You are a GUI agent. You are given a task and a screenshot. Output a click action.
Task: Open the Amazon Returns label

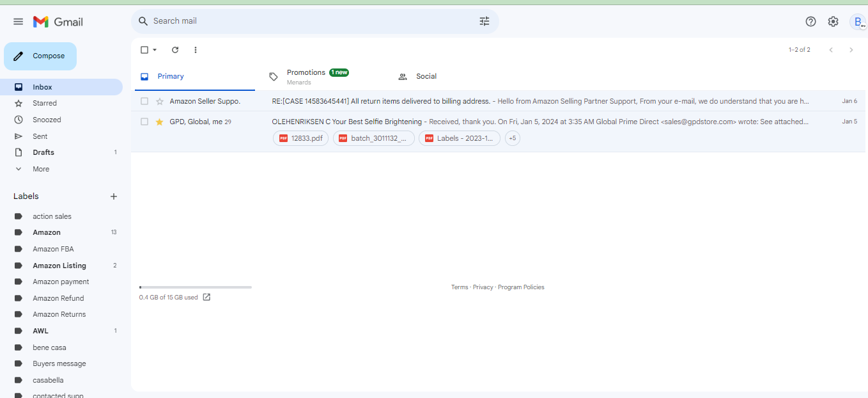pyautogui.click(x=61, y=314)
